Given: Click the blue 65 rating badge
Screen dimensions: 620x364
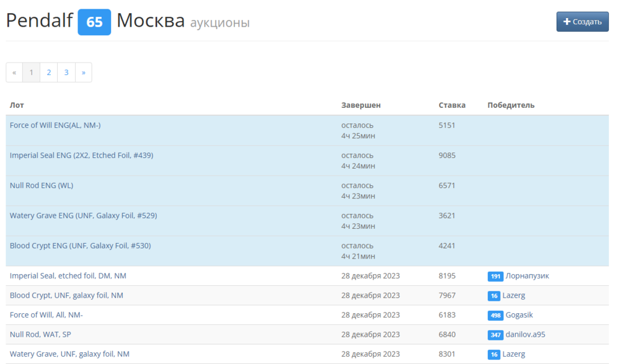Looking at the screenshot, I should point(94,22).
